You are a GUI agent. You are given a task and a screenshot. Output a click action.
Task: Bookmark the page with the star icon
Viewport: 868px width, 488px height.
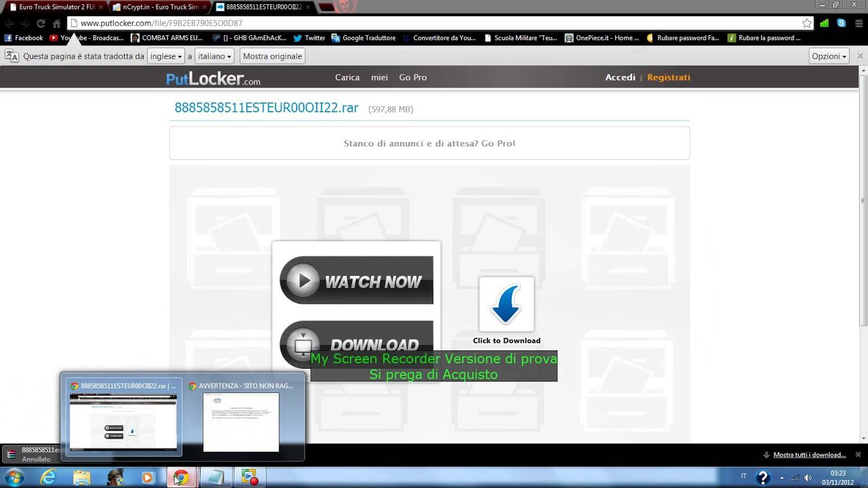point(807,23)
